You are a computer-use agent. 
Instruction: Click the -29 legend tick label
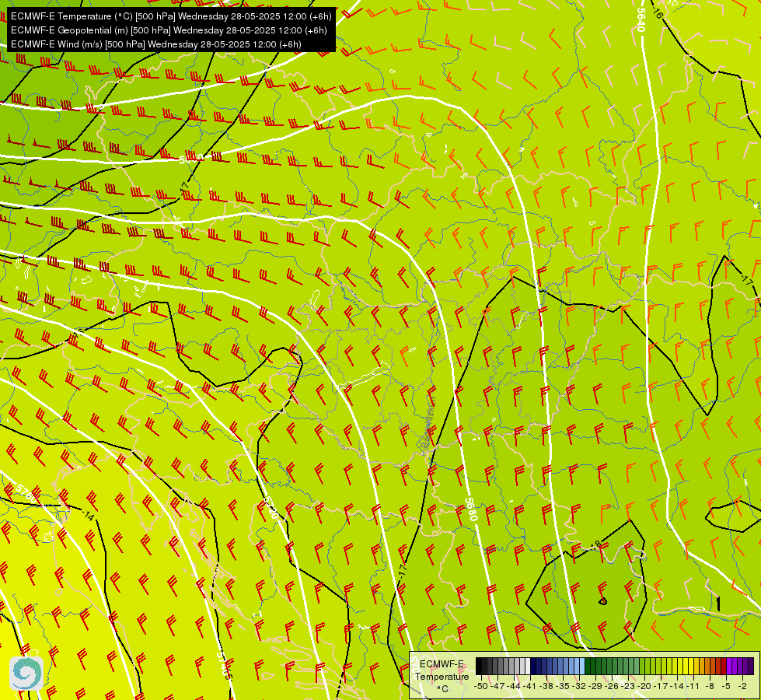(x=595, y=686)
